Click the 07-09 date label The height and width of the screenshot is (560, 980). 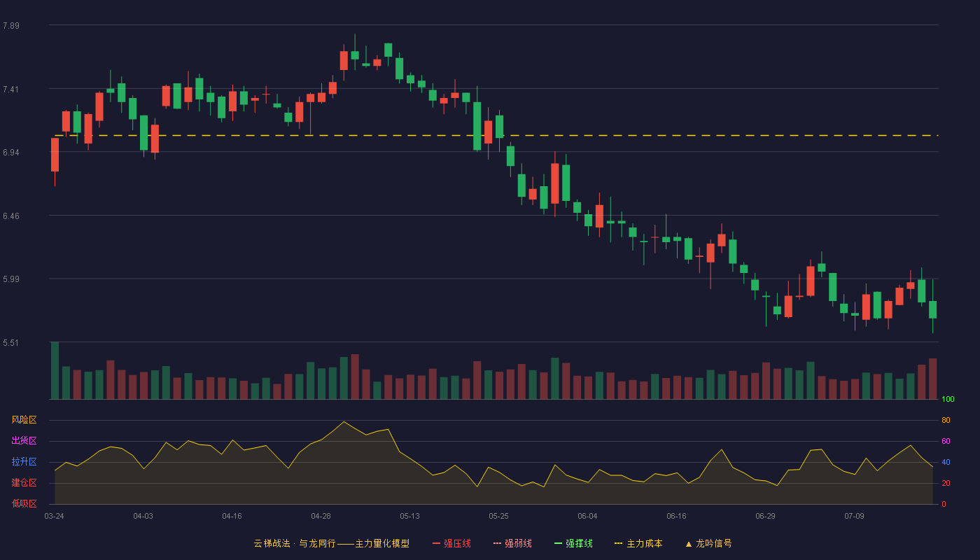854,516
